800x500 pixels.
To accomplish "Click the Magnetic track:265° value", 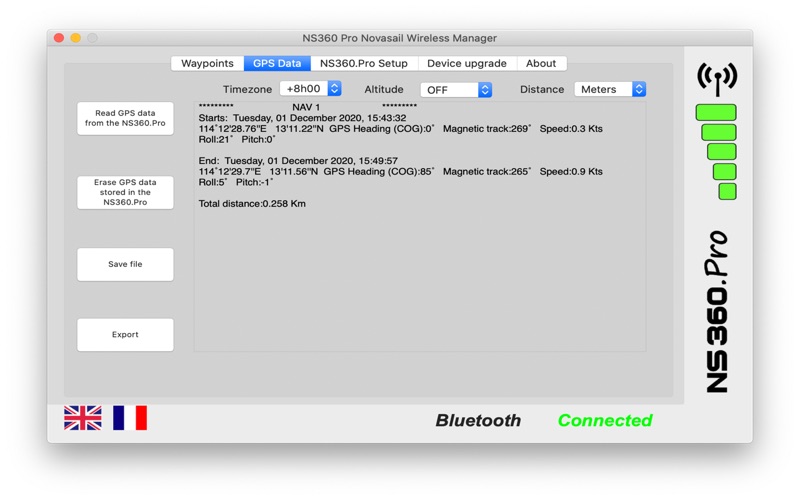I will (x=487, y=171).
